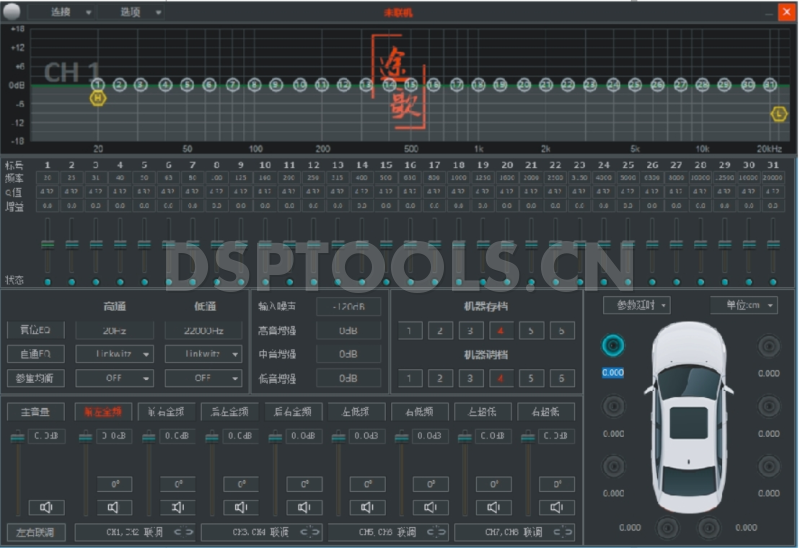Toggle CH1,CH2 联调 channel link

(135, 532)
